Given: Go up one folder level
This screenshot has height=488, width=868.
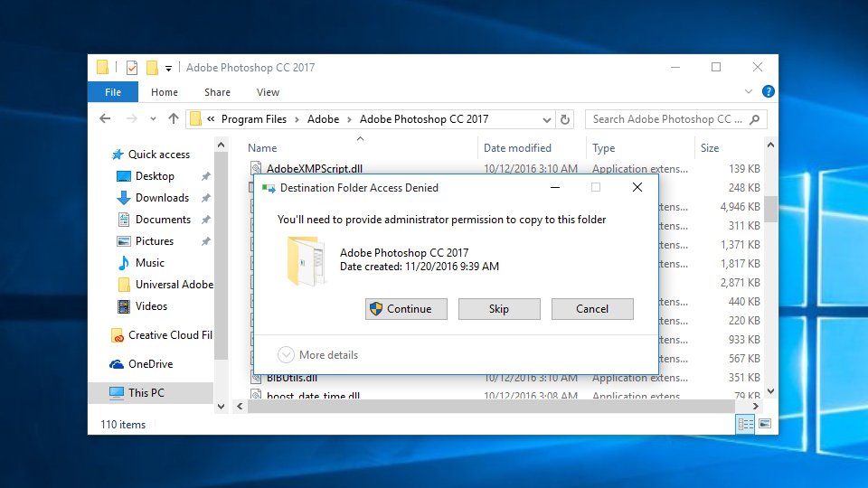Looking at the screenshot, I should coord(174,118).
